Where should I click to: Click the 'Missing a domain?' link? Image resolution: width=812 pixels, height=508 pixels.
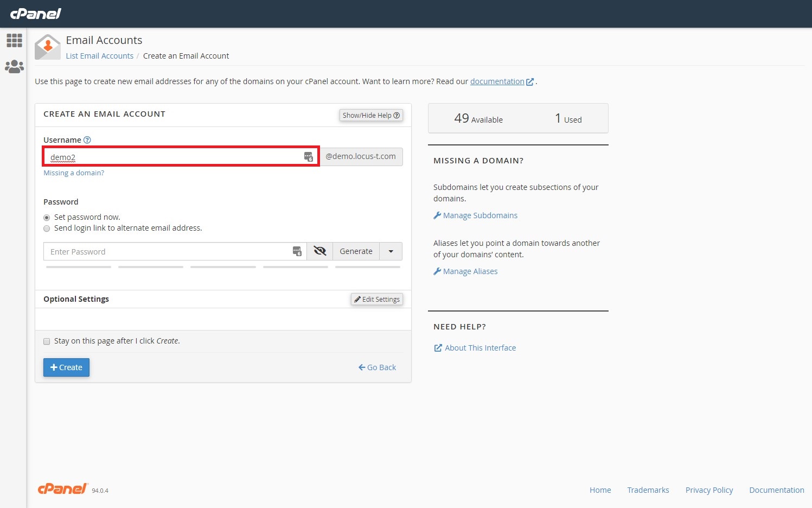click(x=74, y=173)
